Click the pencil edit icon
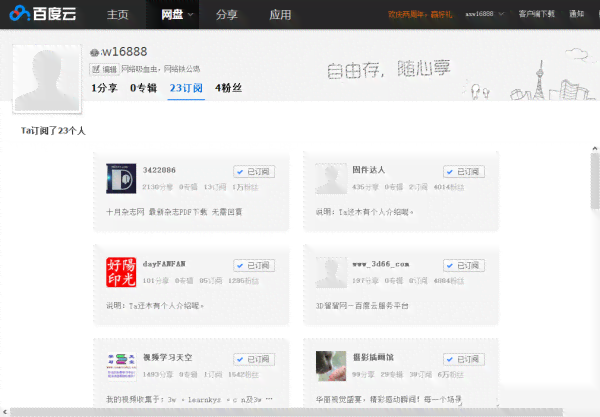The height and width of the screenshot is (417, 600). [96, 69]
